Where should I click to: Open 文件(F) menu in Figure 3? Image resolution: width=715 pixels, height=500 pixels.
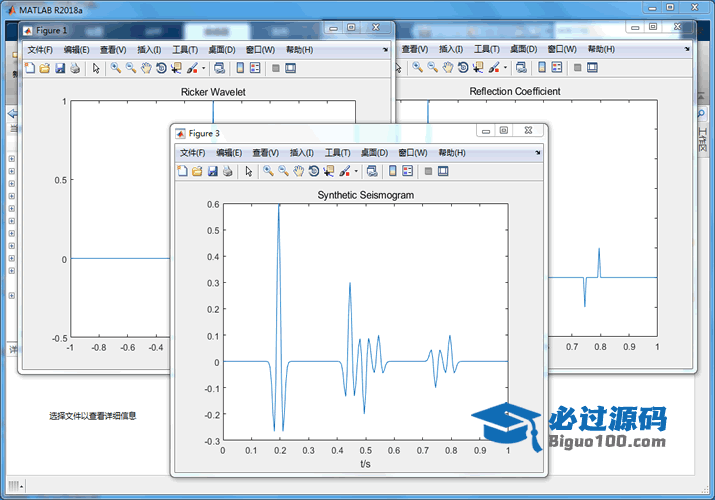click(x=192, y=153)
